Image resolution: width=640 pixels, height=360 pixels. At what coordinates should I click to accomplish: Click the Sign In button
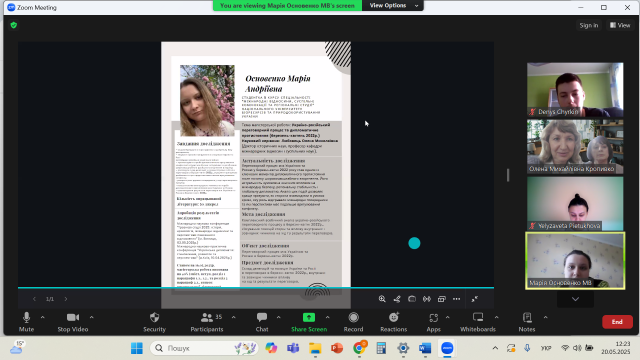pos(589,25)
